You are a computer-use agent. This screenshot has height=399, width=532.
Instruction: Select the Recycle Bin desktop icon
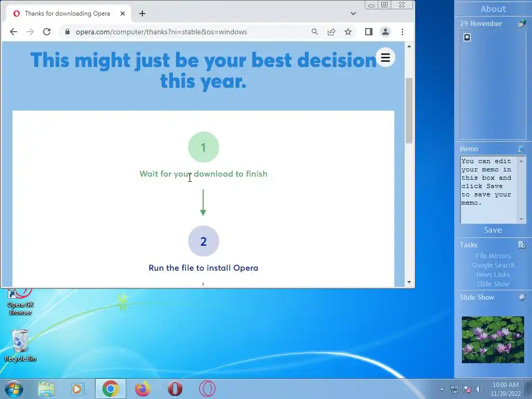(x=20, y=345)
